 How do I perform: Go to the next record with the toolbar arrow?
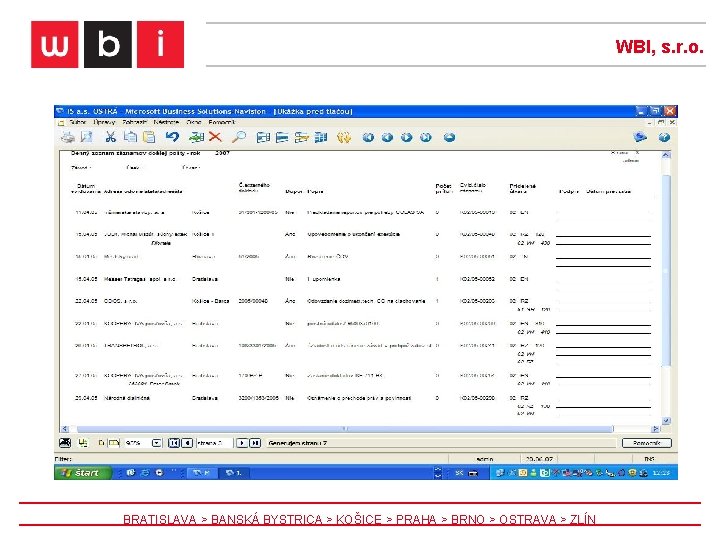406,137
